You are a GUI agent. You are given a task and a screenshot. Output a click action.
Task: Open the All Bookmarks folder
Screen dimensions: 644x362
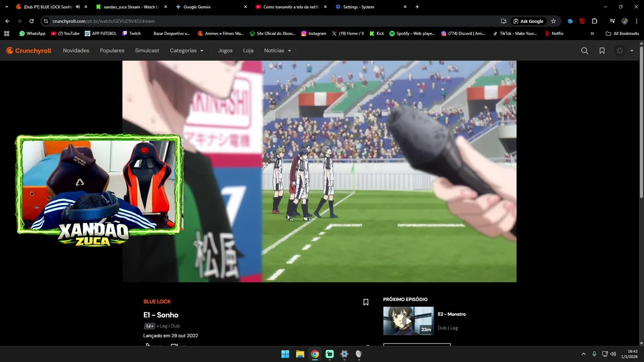pos(622,34)
